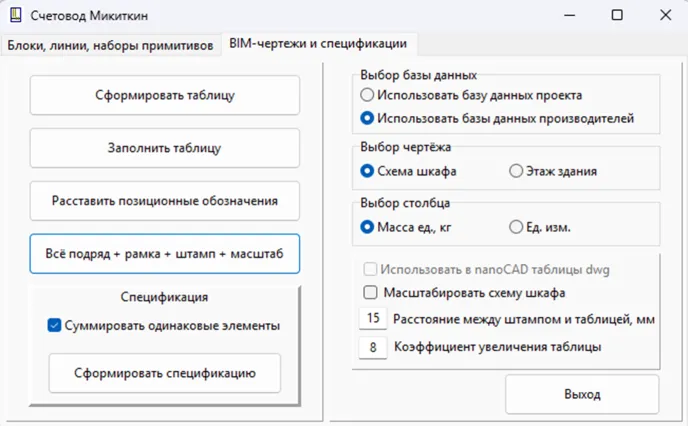This screenshot has height=426, width=688.
Task: Open the BIM-чертежи и спецификации tab
Action: click(317, 43)
